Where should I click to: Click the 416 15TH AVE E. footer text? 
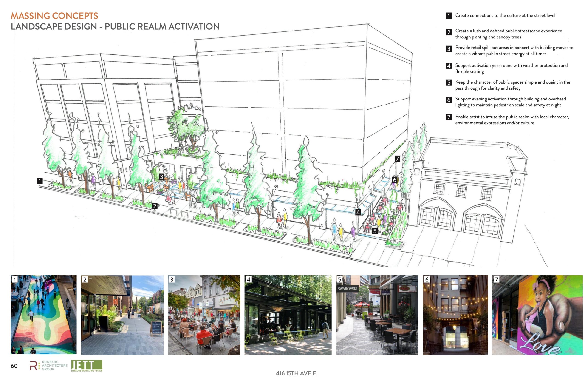[297, 373]
